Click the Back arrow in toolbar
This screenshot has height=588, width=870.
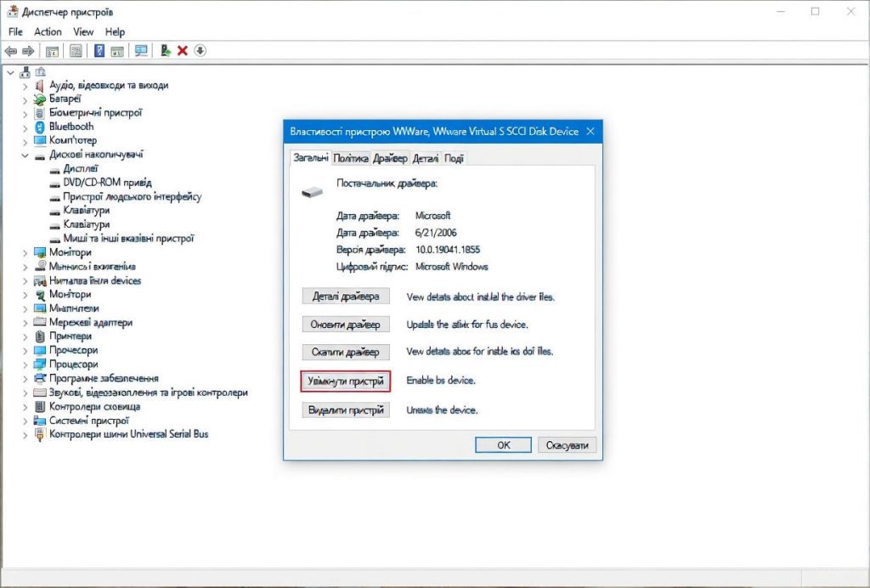pyautogui.click(x=11, y=51)
